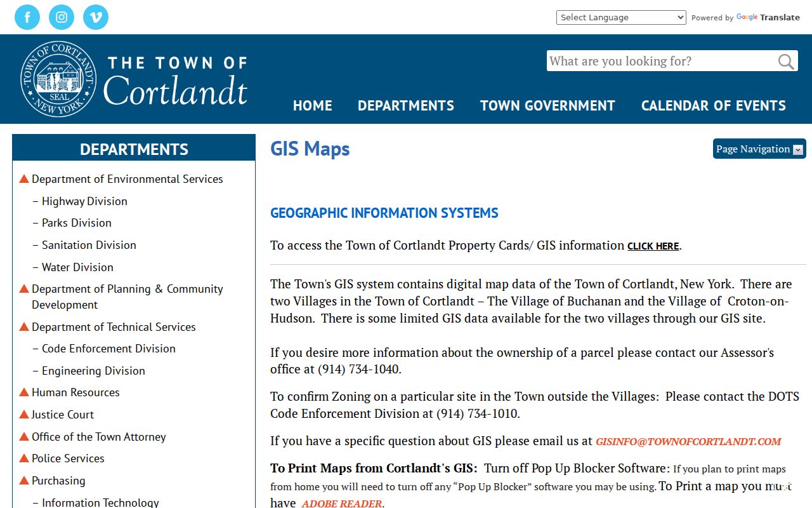
Task: Open the Departments menu item
Action: [x=406, y=105]
